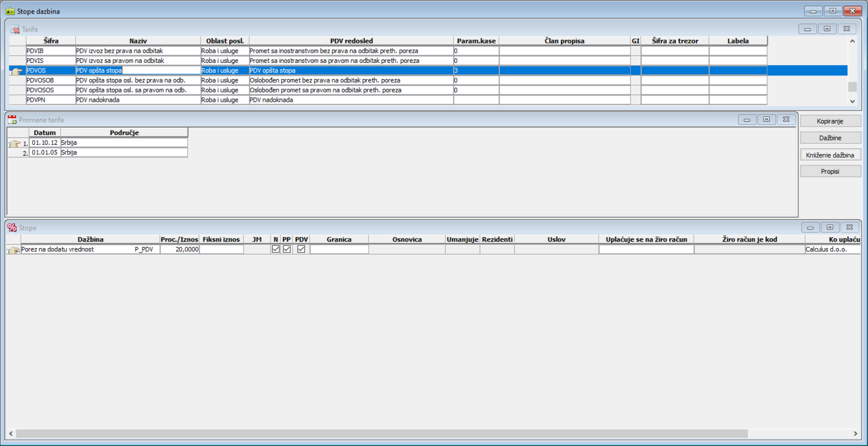Click the Tarife list scroll-up arrow
This screenshot has height=446, width=868.
pos(852,41)
